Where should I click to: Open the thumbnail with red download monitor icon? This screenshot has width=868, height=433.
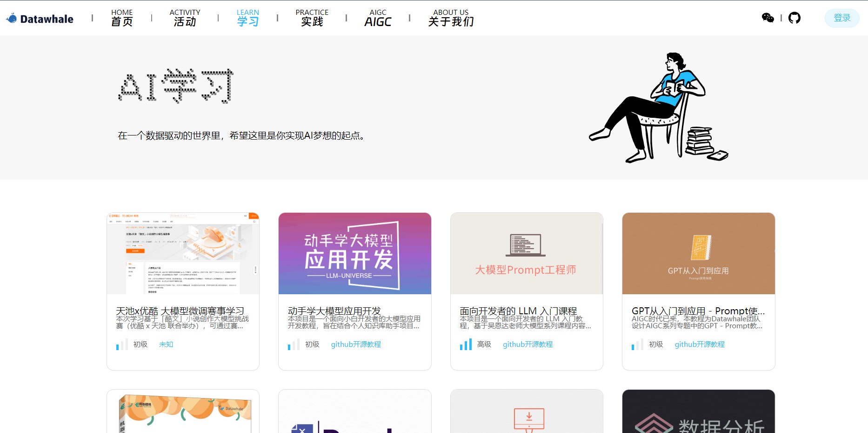(x=527, y=412)
